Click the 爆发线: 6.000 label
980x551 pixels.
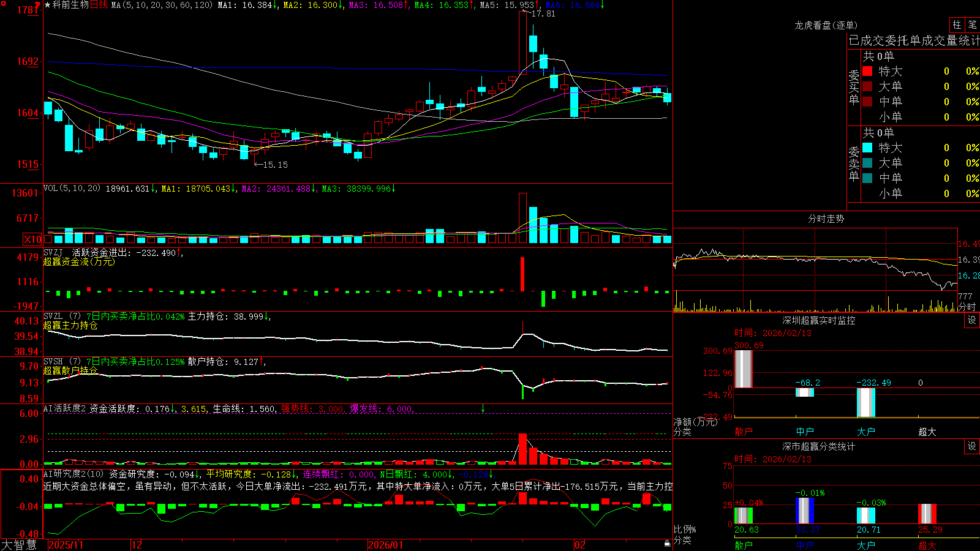tap(381, 408)
